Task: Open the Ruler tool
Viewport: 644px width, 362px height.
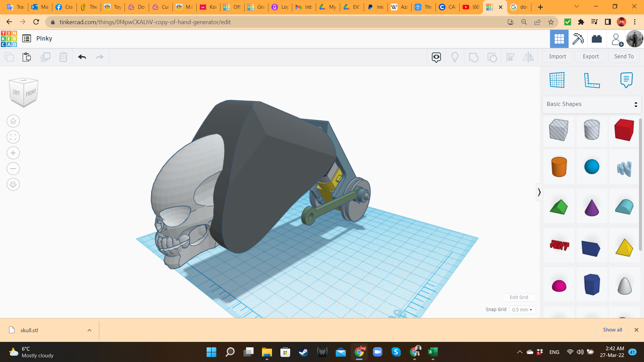Action: [592, 80]
